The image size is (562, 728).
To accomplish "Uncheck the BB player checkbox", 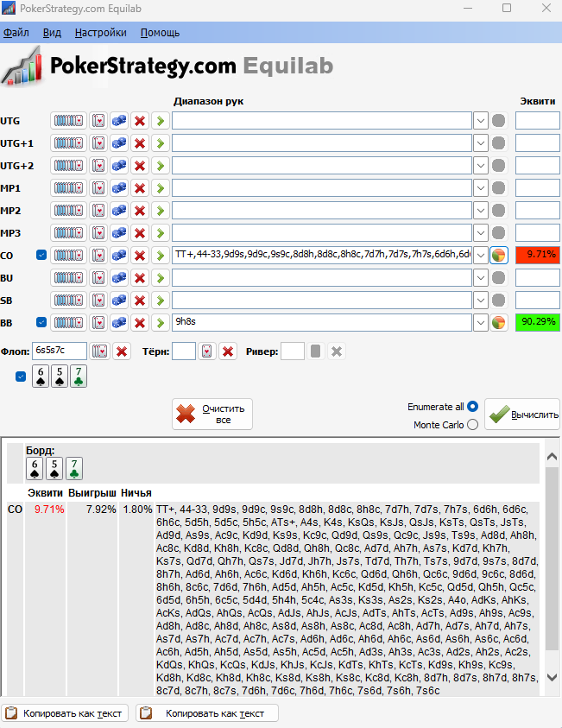I will pyautogui.click(x=41, y=322).
